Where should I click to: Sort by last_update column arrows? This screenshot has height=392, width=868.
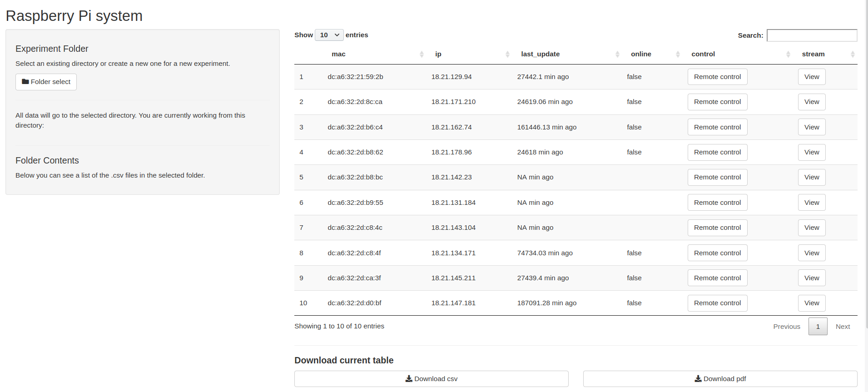pos(617,54)
